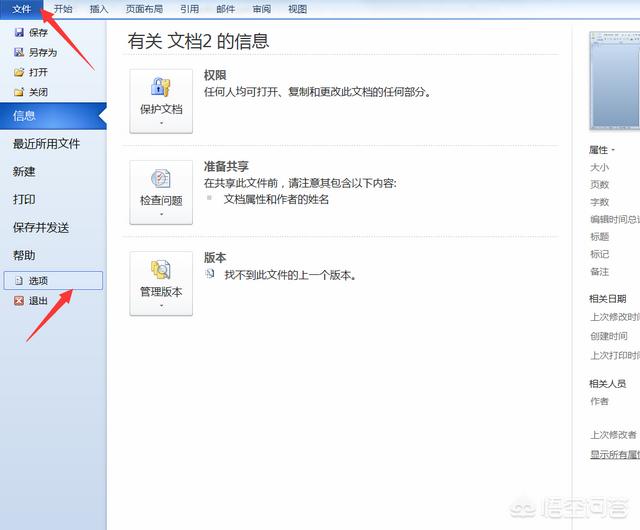Open 最近所用文件 (Recent files) page

[x=47, y=144]
